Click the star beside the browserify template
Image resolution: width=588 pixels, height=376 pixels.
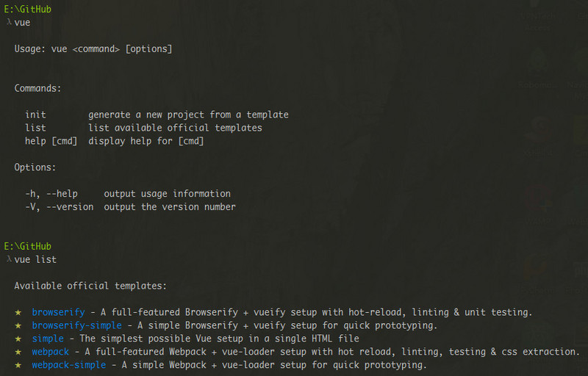pos(19,312)
